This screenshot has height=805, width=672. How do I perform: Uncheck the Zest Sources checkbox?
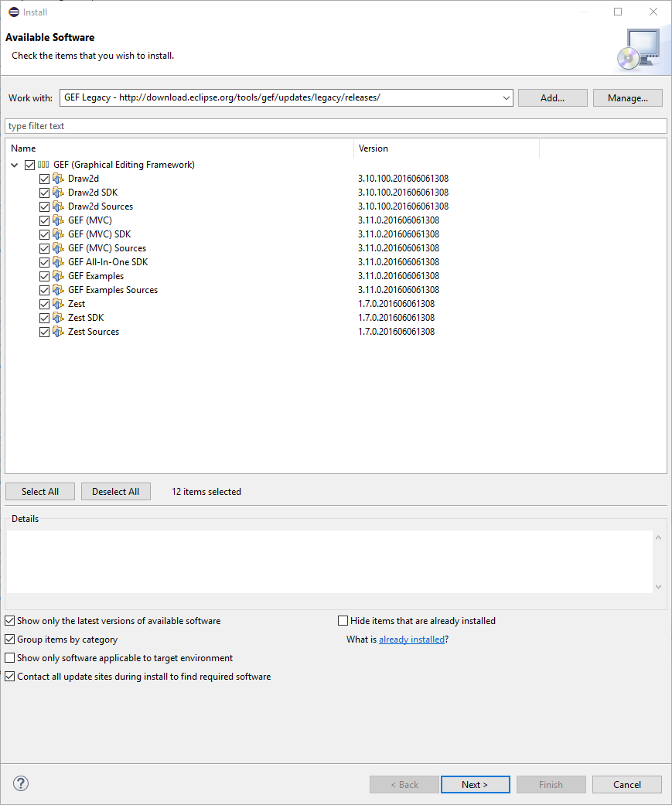point(45,332)
